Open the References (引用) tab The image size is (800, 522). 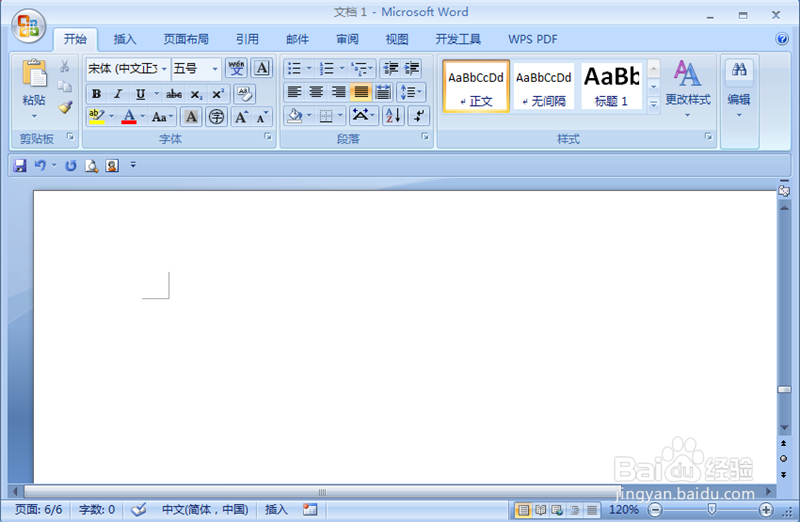click(x=247, y=39)
